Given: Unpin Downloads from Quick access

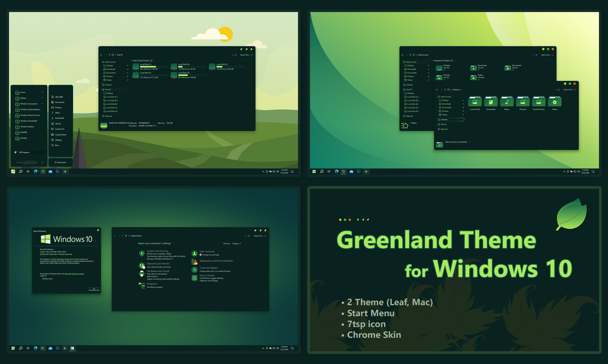Looking at the screenshot, I should pyautogui.click(x=128, y=69).
